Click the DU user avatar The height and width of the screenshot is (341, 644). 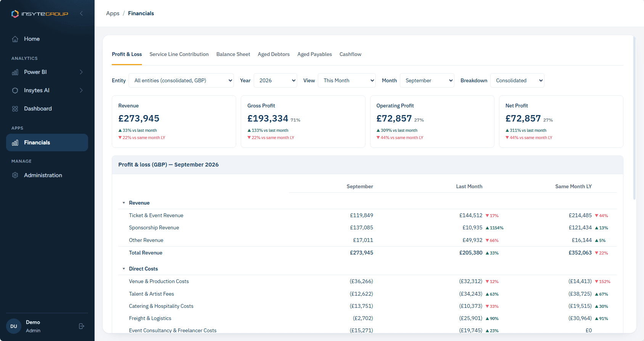click(x=14, y=326)
